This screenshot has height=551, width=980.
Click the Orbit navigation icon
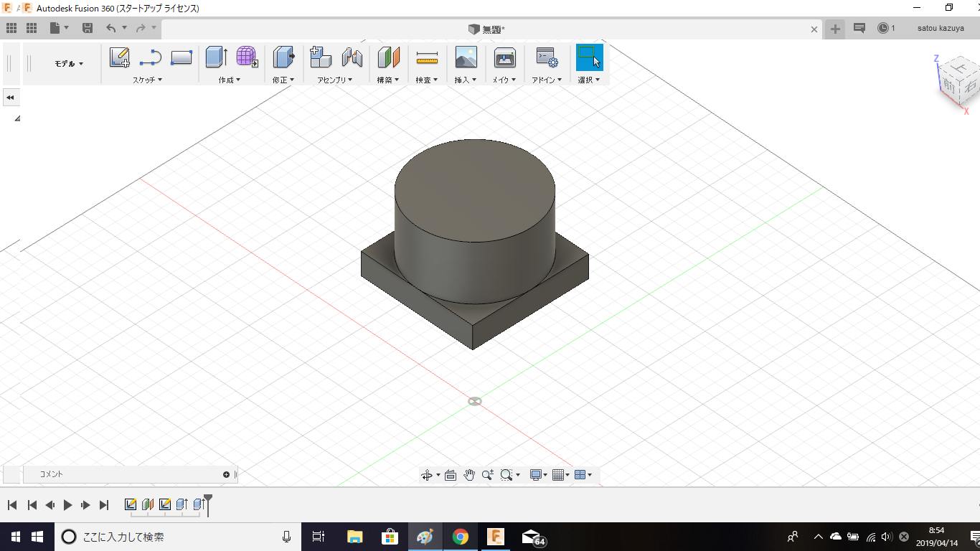(x=427, y=475)
